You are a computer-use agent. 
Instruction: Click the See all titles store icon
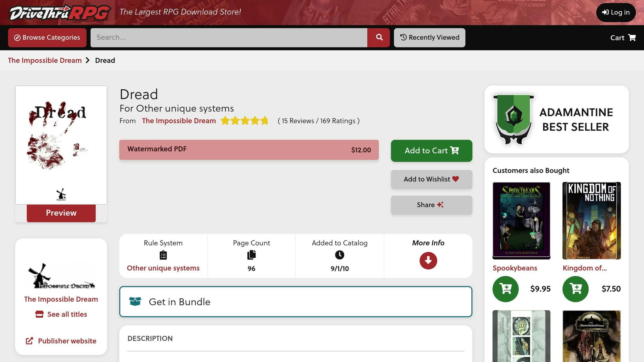pos(39,314)
